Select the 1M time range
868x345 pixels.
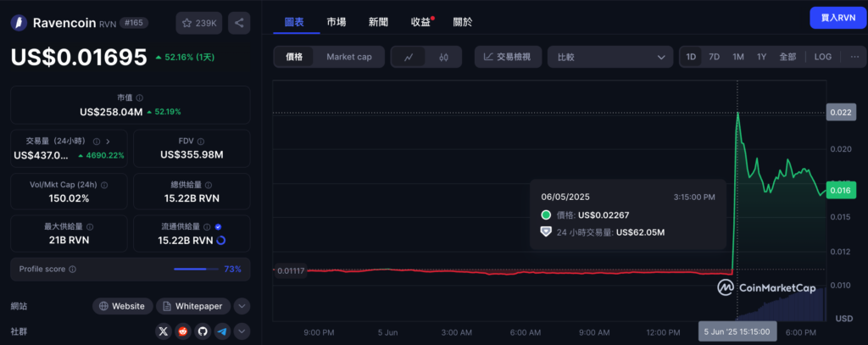pos(738,57)
